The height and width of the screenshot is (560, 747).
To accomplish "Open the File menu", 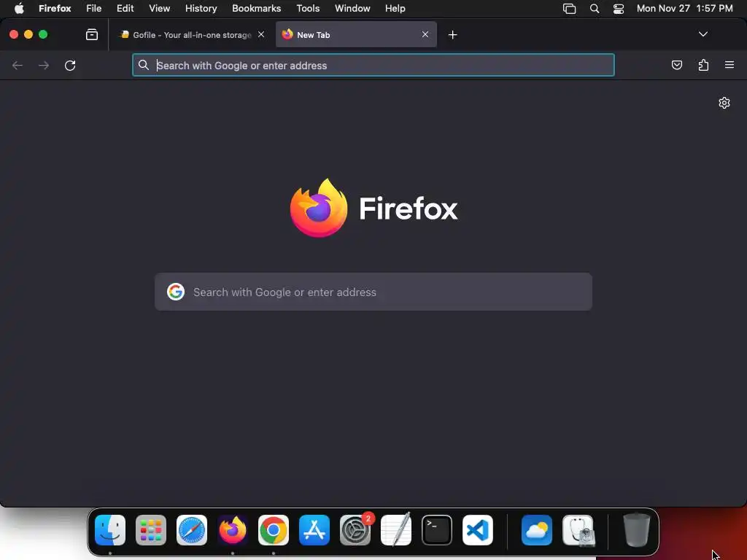I will click(94, 9).
